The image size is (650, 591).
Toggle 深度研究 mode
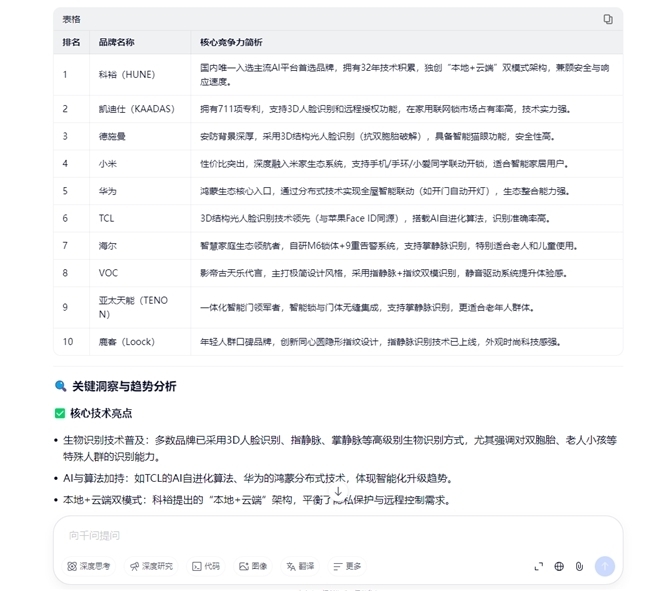click(151, 566)
